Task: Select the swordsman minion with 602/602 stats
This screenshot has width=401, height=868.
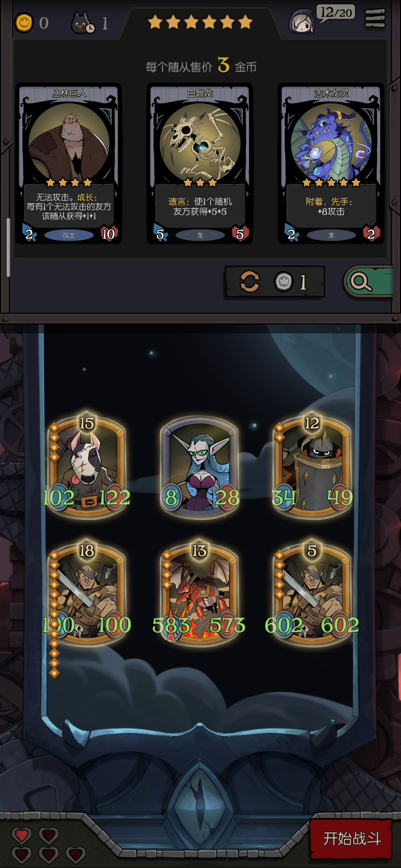Action: 312,593
